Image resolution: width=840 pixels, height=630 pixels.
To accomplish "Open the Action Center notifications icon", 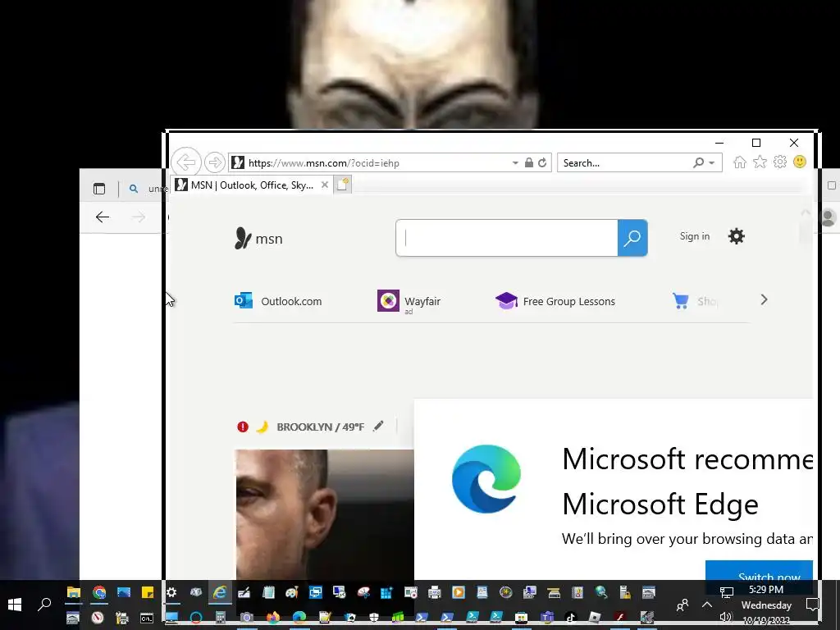I will (x=813, y=605).
